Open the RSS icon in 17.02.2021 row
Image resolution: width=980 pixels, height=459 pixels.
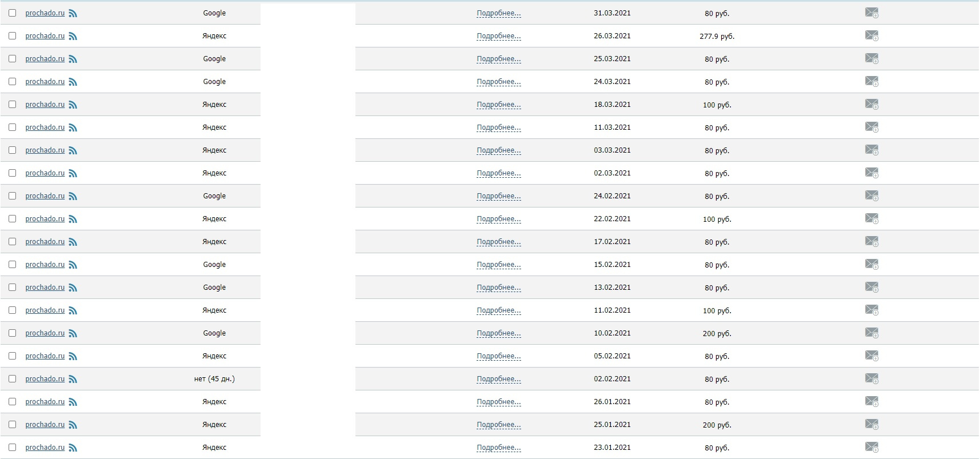tap(73, 242)
